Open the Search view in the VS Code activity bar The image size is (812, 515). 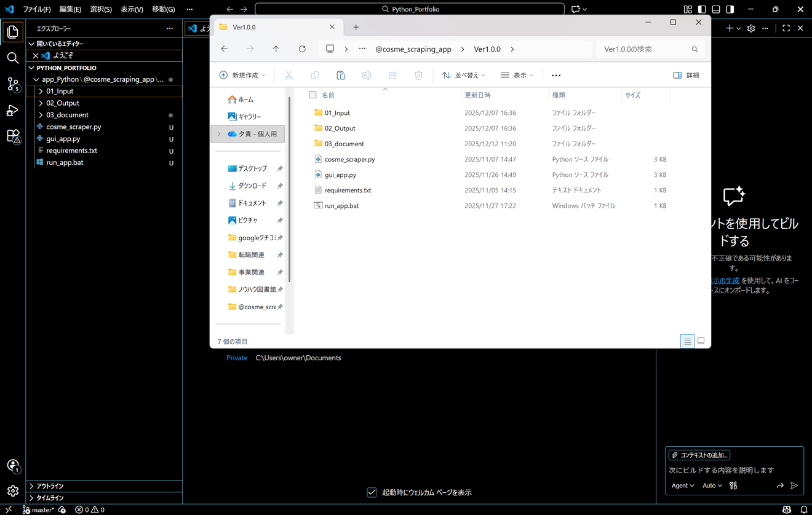coord(12,58)
